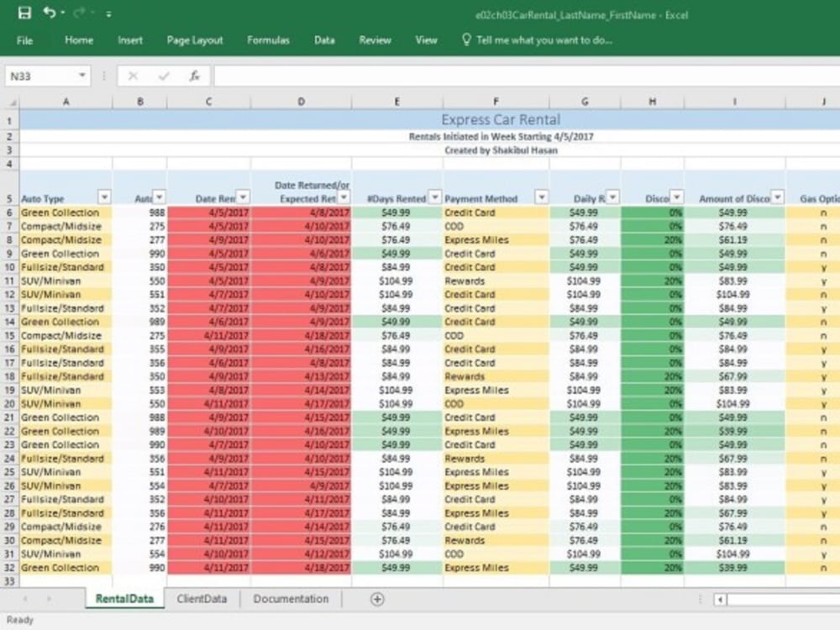Click the 4/18/2017 date in row 15

point(301,336)
